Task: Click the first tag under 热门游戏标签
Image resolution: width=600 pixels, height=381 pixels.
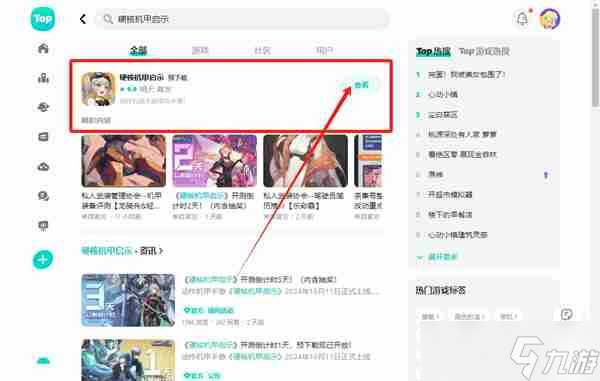Action: 430,316
